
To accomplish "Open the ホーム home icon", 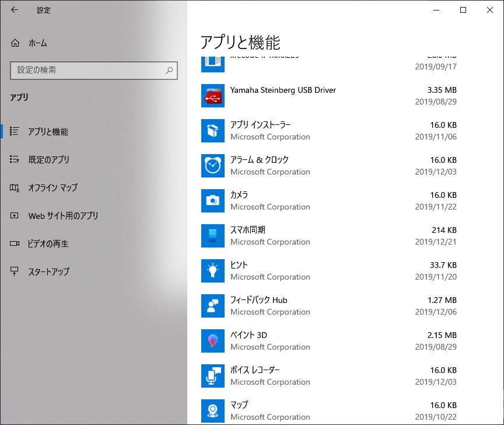I will 15,43.
